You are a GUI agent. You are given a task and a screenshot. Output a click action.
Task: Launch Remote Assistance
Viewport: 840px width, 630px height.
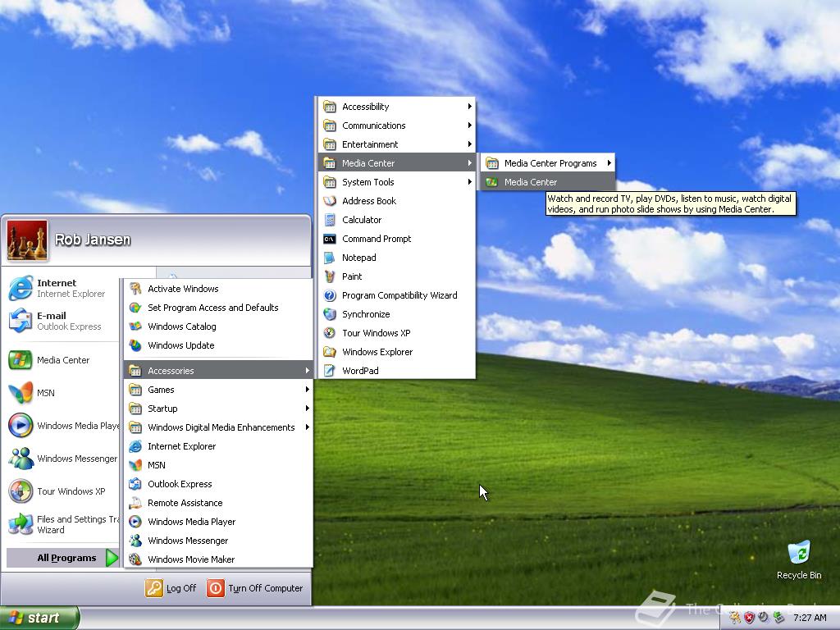point(218,503)
